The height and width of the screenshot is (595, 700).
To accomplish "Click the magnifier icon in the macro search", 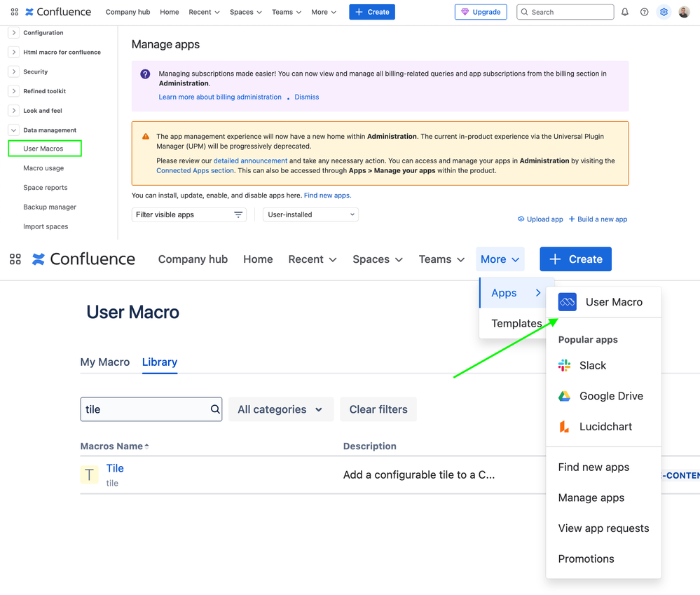I will coord(215,409).
